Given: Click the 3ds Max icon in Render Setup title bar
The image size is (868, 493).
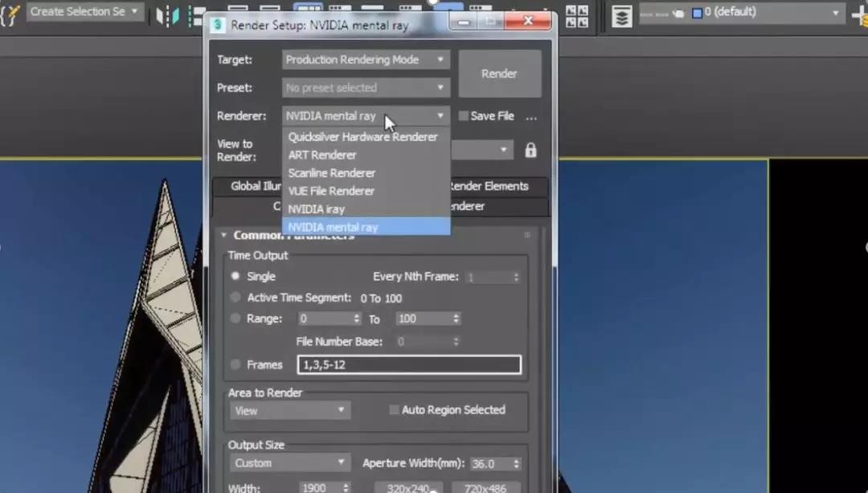Looking at the screenshot, I should [x=218, y=25].
